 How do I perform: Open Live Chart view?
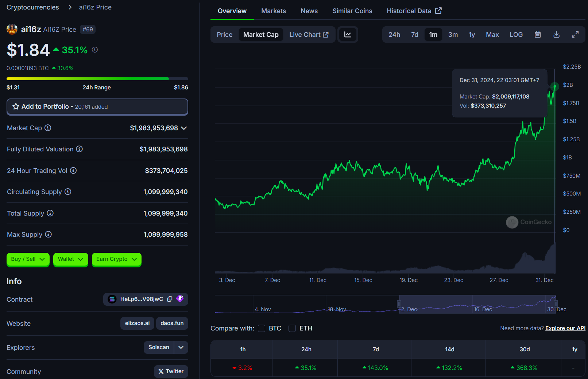309,35
